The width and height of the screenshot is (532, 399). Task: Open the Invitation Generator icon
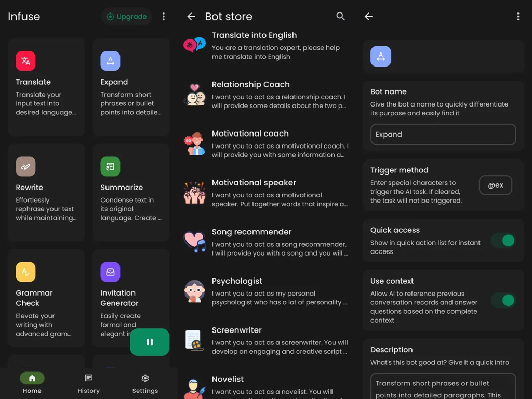click(110, 272)
